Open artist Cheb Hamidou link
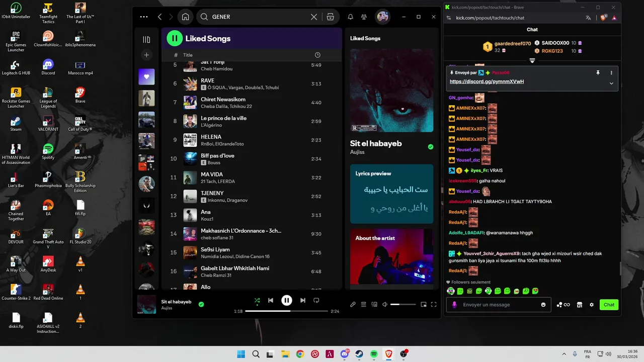This screenshot has width=644, height=362. pyautogui.click(x=216, y=69)
